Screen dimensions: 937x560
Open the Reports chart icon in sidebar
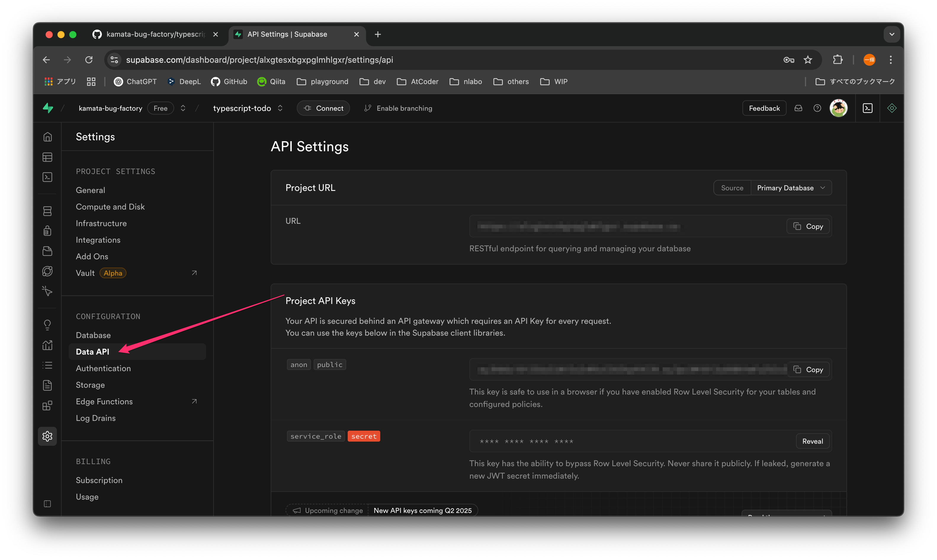click(48, 345)
